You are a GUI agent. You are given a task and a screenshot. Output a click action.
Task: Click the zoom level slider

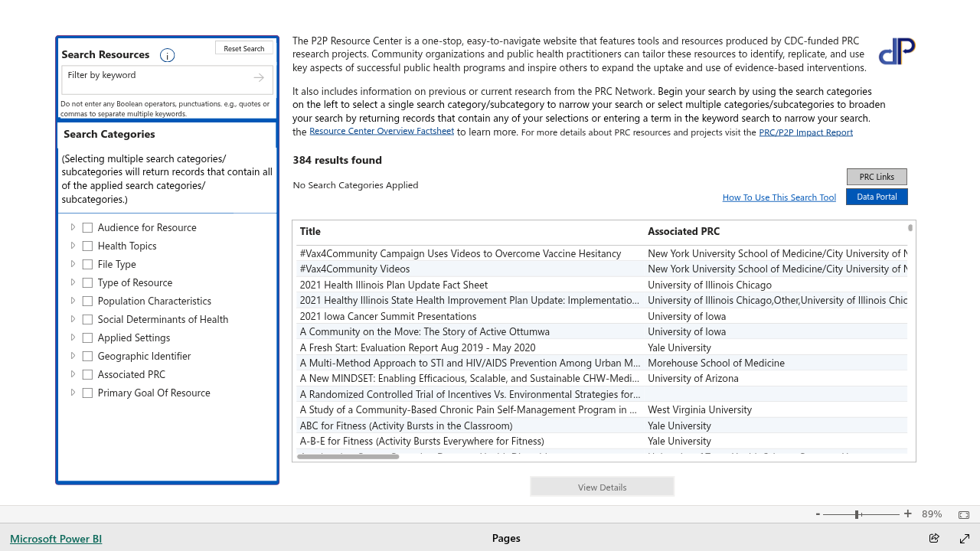[857, 514]
